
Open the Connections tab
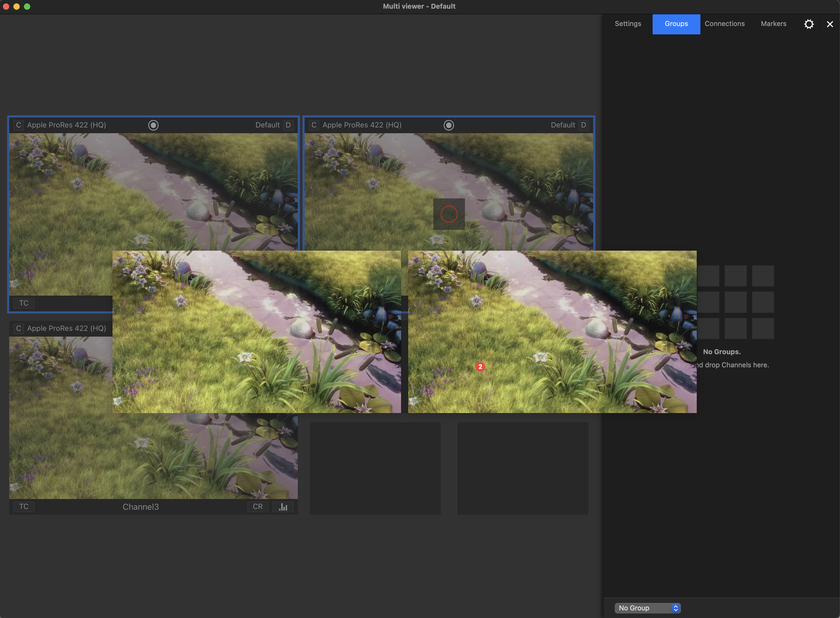pos(725,24)
